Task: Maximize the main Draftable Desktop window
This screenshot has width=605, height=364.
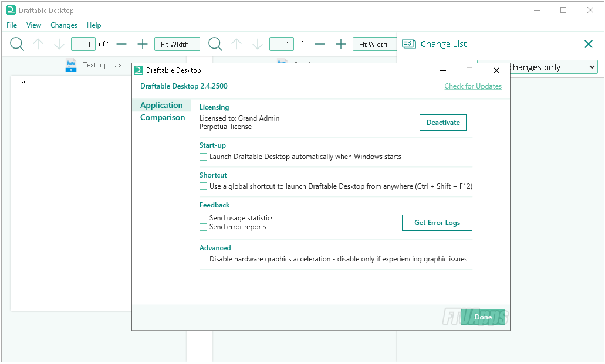Action: click(x=563, y=10)
